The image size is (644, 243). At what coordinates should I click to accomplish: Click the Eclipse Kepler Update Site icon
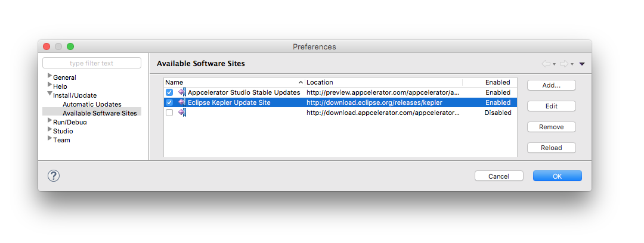coord(182,102)
